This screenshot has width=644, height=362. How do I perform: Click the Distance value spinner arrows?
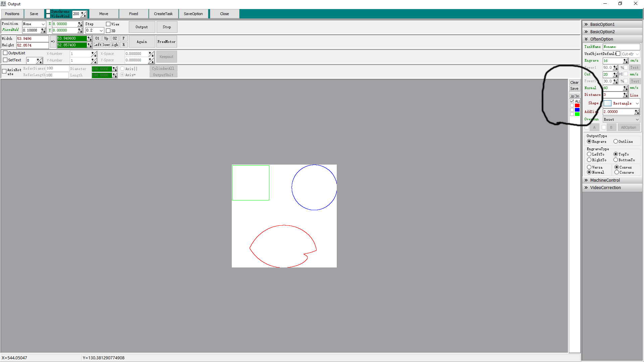(626, 95)
